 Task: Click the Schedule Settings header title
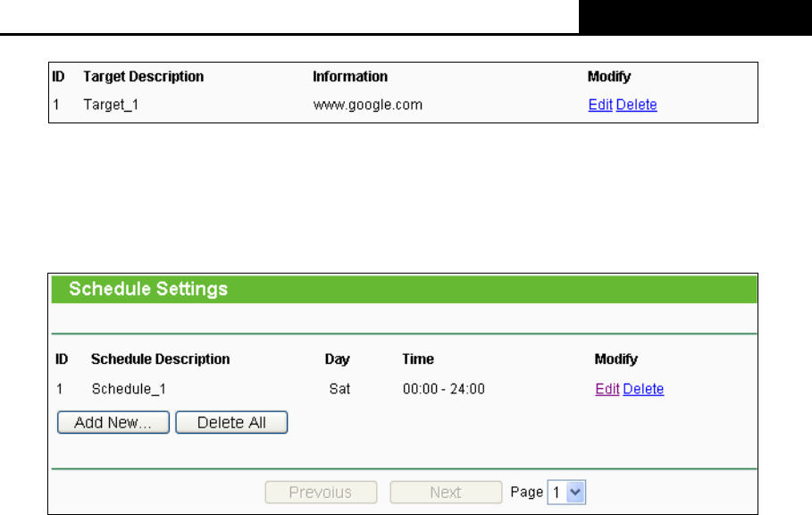click(148, 289)
